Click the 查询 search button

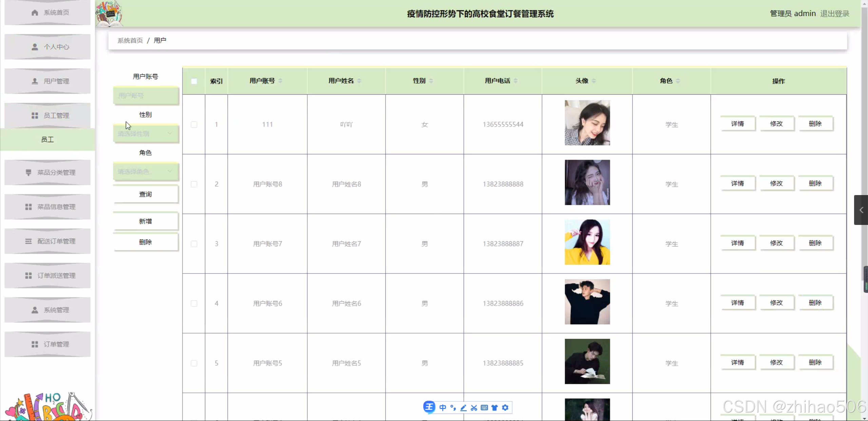point(146,194)
